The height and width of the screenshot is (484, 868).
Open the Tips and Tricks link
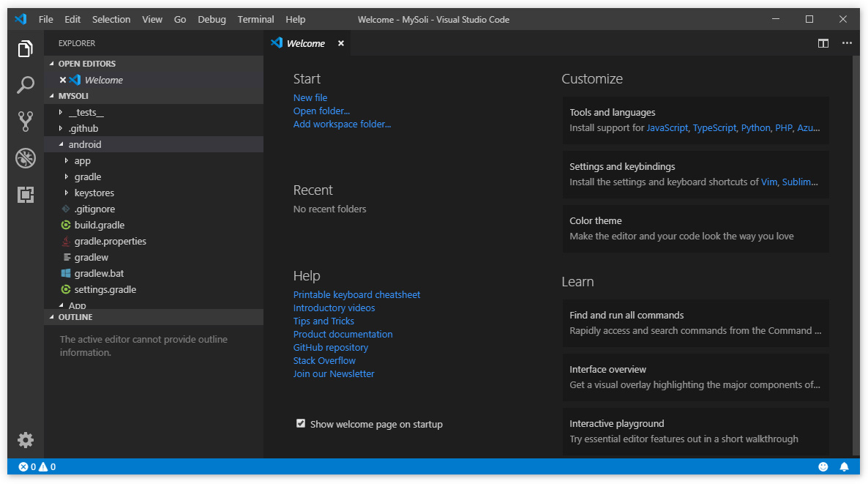(323, 321)
